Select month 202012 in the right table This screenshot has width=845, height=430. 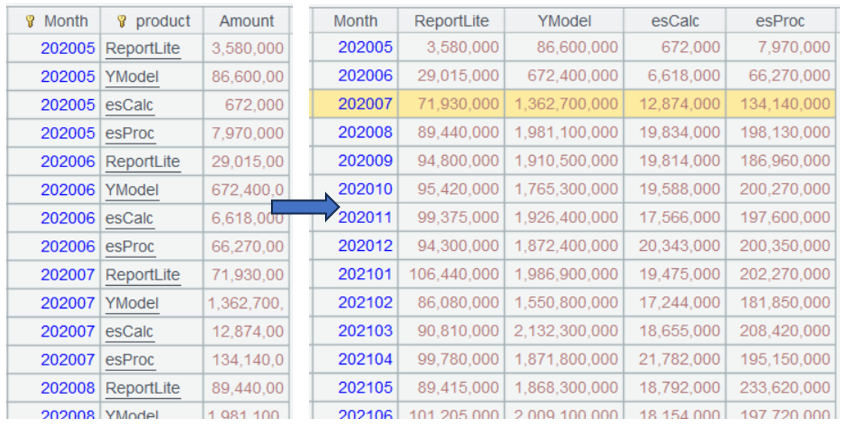[x=367, y=246]
